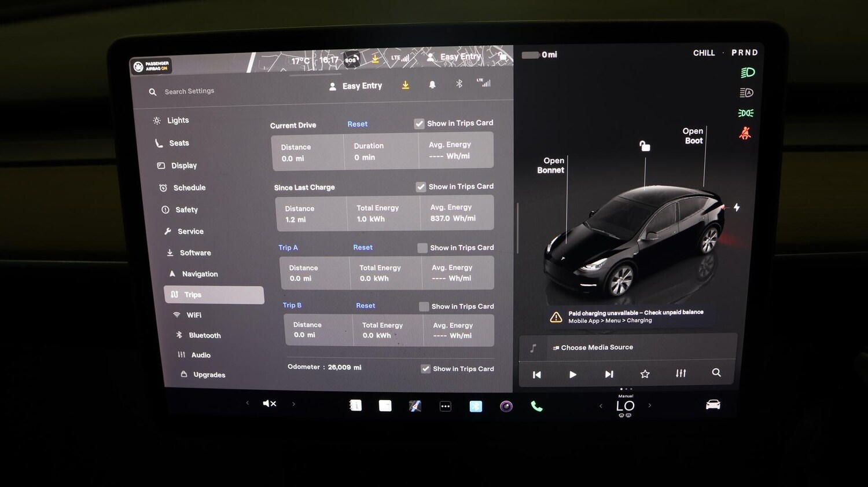The width and height of the screenshot is (868, 487).
Task: Select the Seats settings icon
Action: coord(158,142)
